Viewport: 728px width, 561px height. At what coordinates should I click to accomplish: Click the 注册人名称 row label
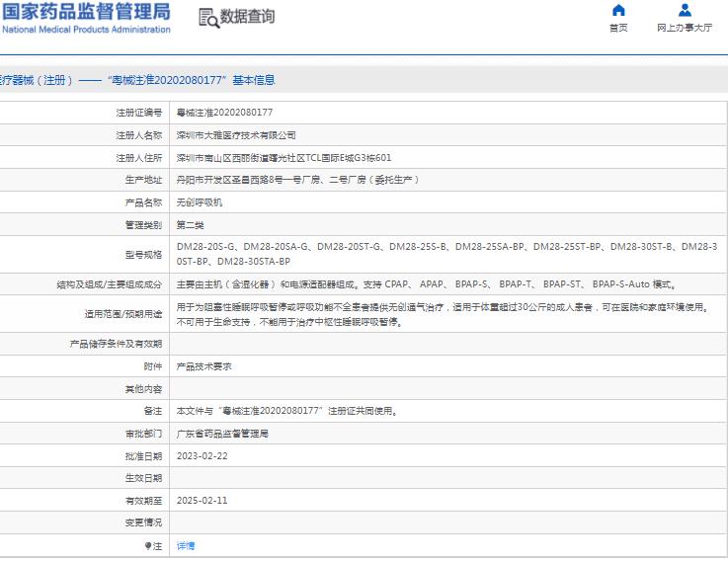click(139, 135)
